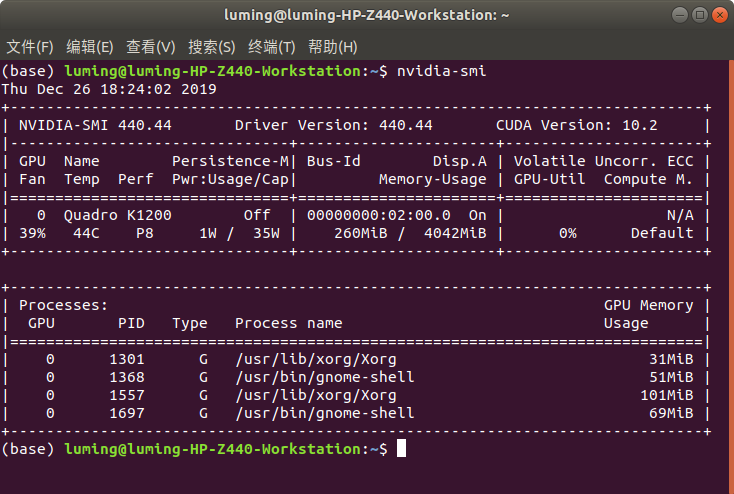Click the 35W power cap value
The height and width of the screenshot is (494, 734).
click(266, 233)
